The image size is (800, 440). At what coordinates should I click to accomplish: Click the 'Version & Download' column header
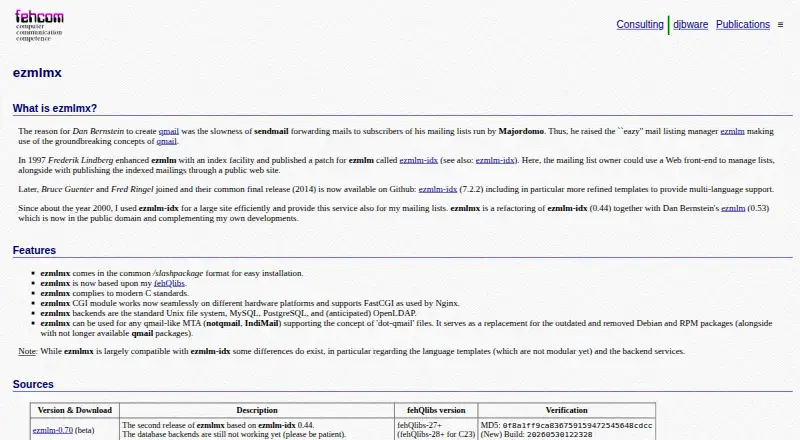[74, 410]
